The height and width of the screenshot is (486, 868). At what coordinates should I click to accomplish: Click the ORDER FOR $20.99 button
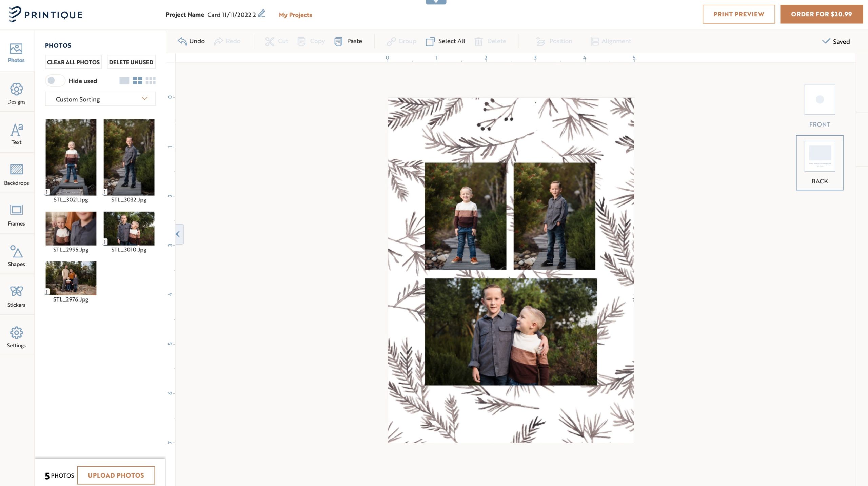[822, 14]
